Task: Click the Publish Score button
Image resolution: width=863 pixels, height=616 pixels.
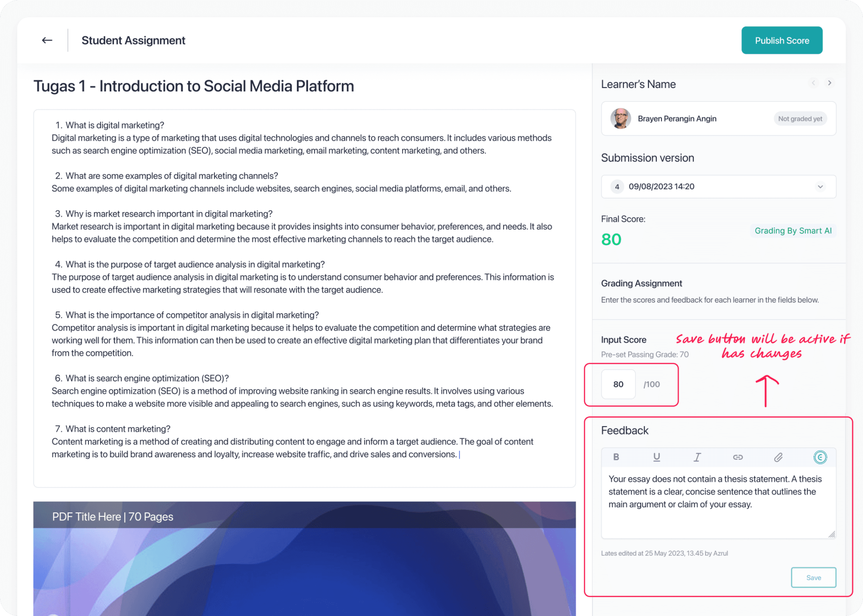Action: coord(782,40)
